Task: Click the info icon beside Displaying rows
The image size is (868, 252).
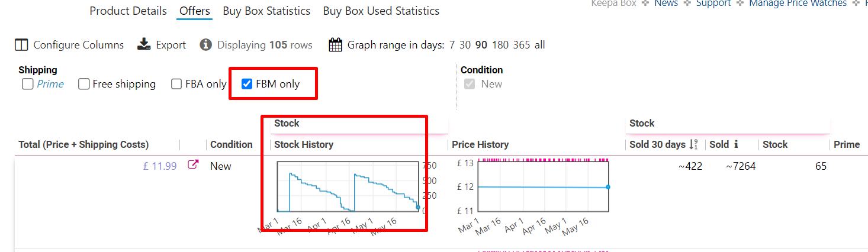Action: click(x=205, y=45)
